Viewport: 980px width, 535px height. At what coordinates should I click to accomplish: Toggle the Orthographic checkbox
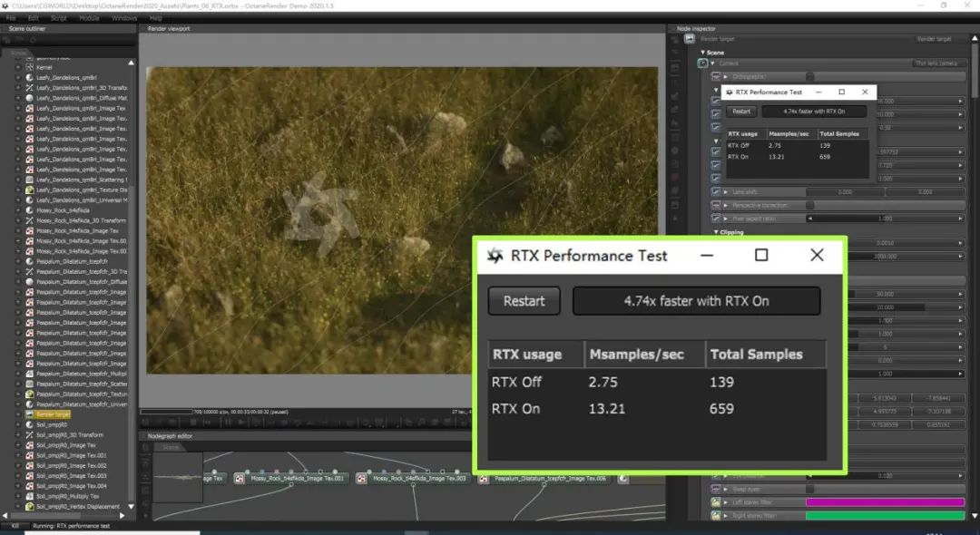[x=810, y=77]
